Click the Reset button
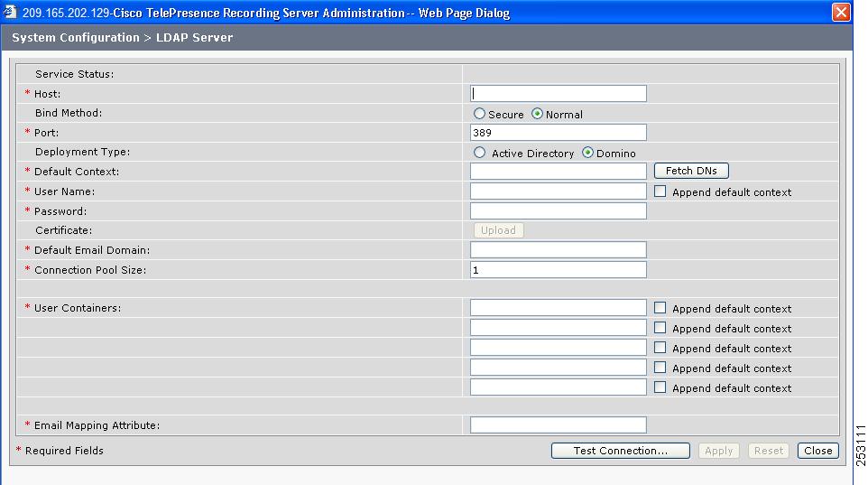The width and height of the screenshot is (868, 485). point(769,451)
